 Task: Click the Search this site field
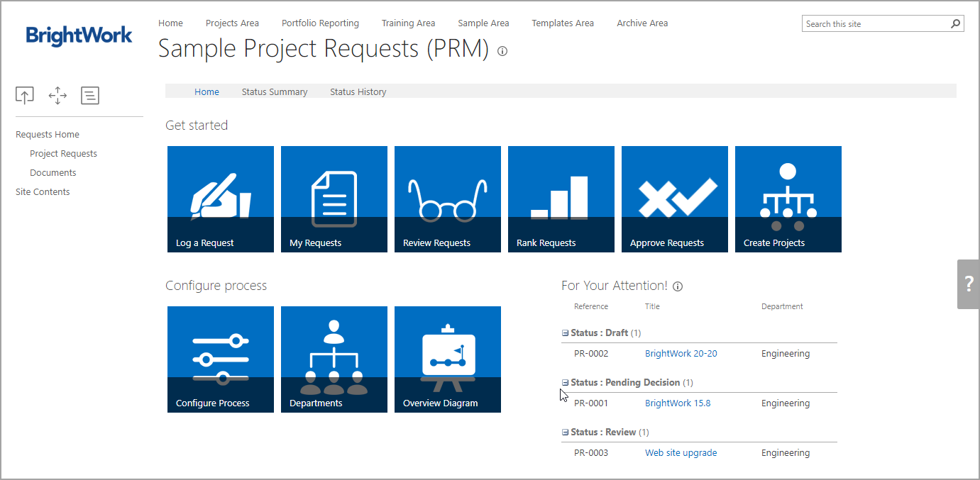(x=875, y=24)
